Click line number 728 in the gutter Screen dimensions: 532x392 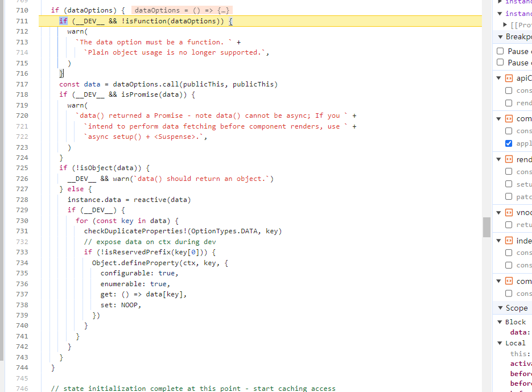pyautogui.click(x=22, y=200)
